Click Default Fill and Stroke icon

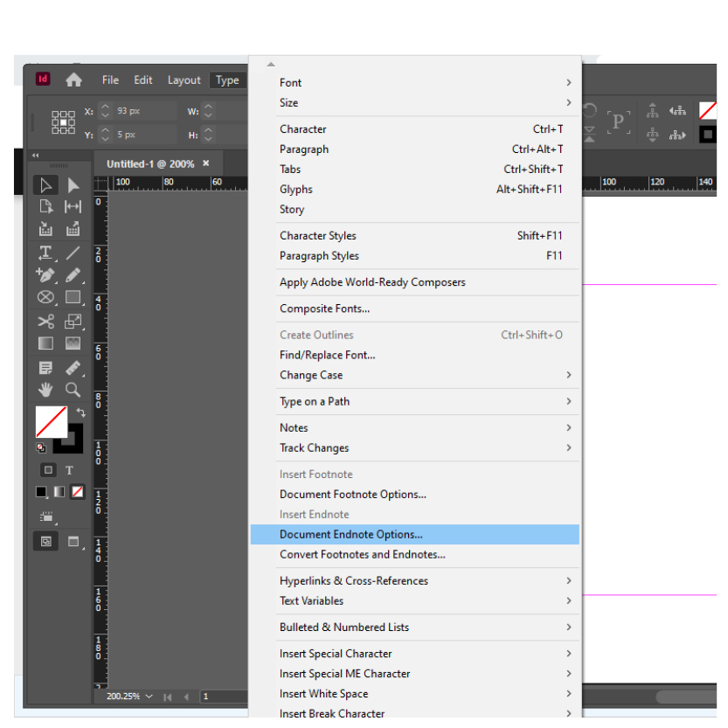point(41,447)
